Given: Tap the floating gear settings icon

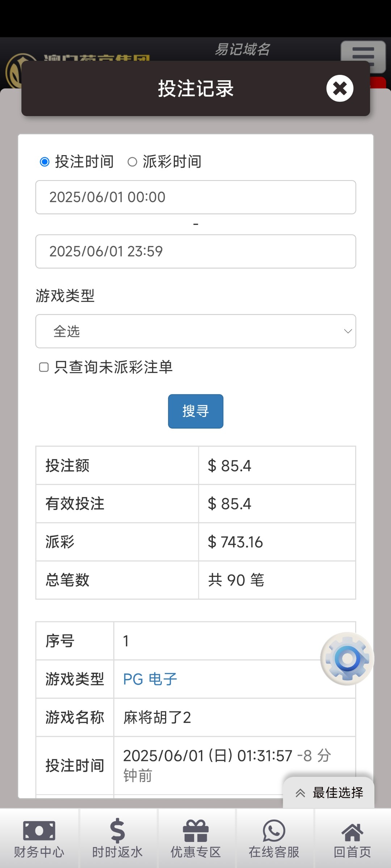Looking at the screenshot, I should pos(347,659).
